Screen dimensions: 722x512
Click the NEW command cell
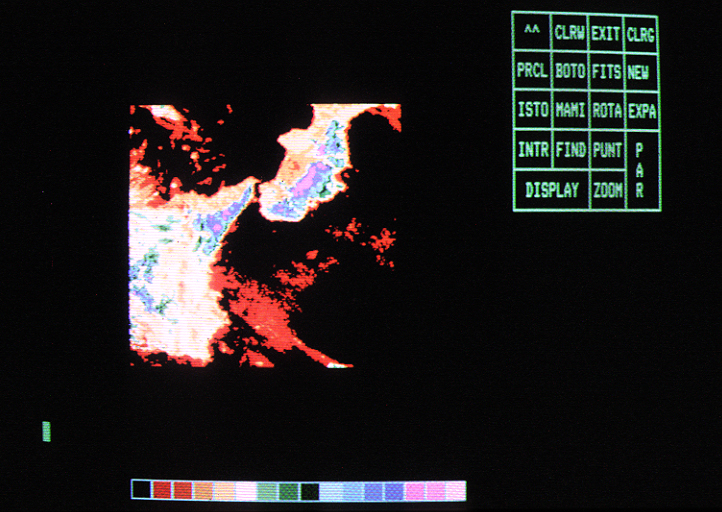[640, 71]
